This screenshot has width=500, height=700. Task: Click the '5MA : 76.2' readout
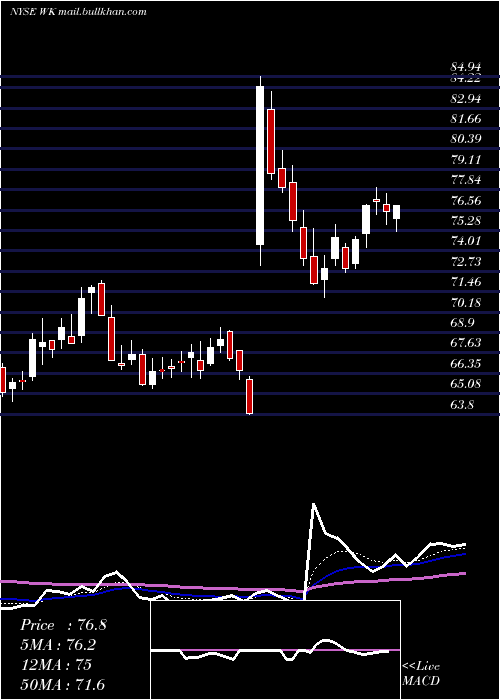point(58,645)
